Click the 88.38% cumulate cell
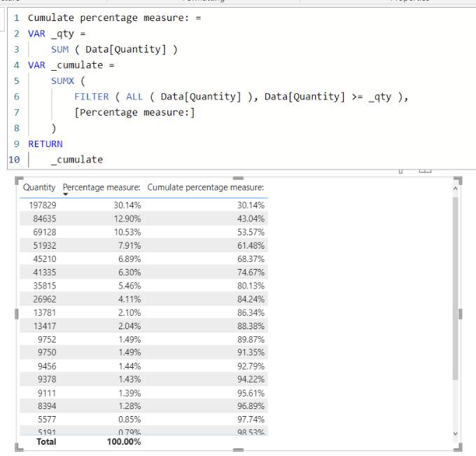 [x=251, y=326]
